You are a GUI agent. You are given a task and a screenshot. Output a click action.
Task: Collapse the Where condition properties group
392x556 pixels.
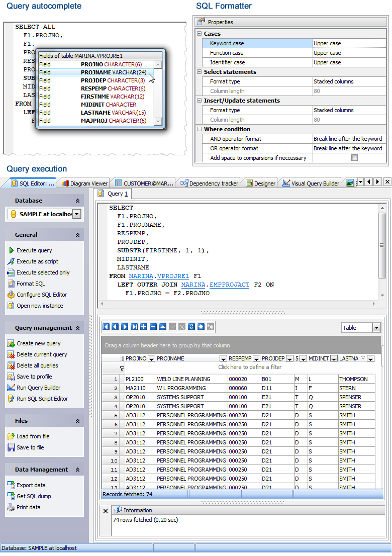point(199,129)
